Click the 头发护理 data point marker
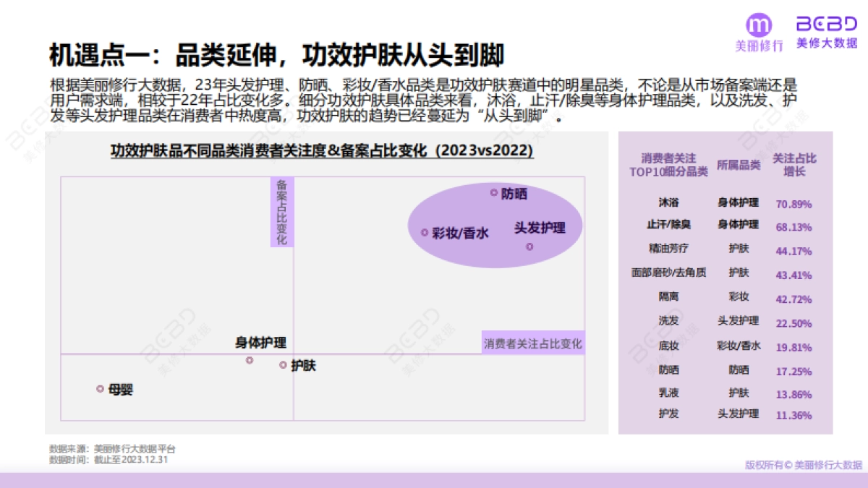Viewport: 868px width, 488px height. click(x=529, y=246)
